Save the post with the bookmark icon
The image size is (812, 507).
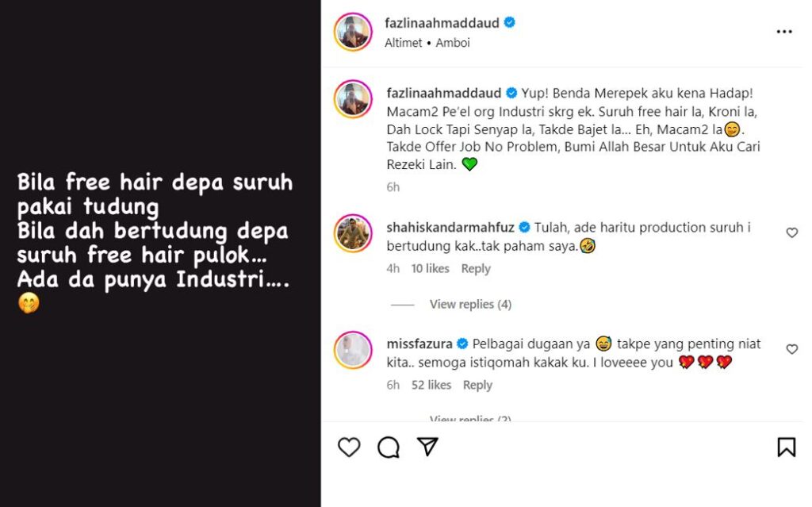tap(785, 448)
